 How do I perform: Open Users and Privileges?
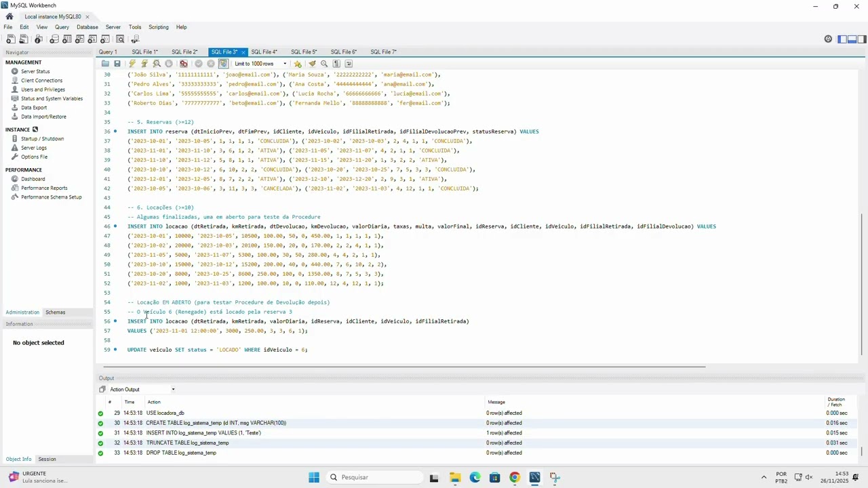43,89
